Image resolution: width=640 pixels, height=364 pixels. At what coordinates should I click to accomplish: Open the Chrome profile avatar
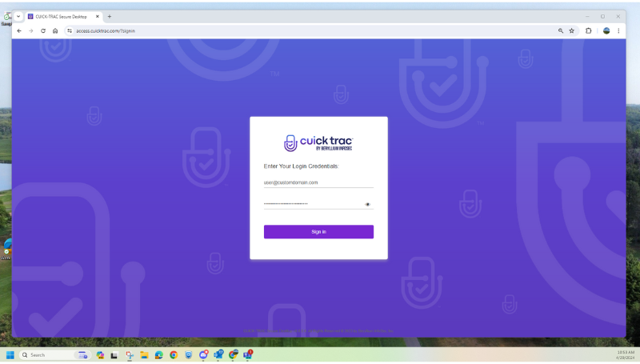click(x=606, y=31)
